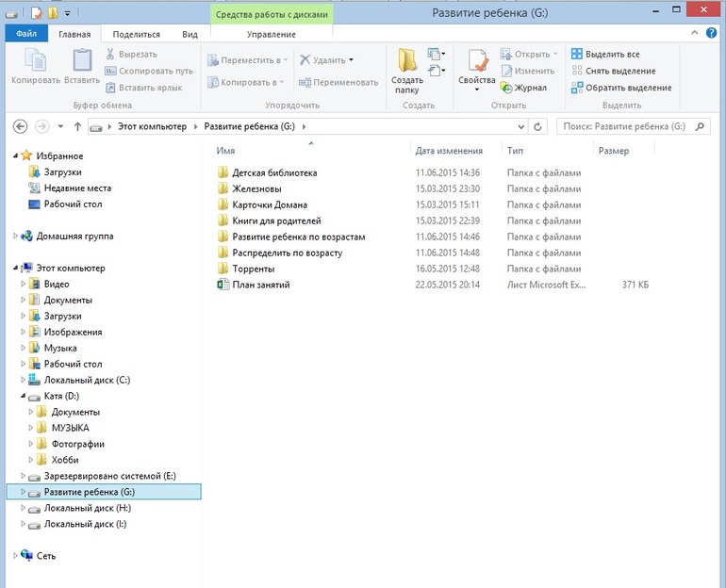
Task: Go up one folder level arrow
Action: click(77, 126)
